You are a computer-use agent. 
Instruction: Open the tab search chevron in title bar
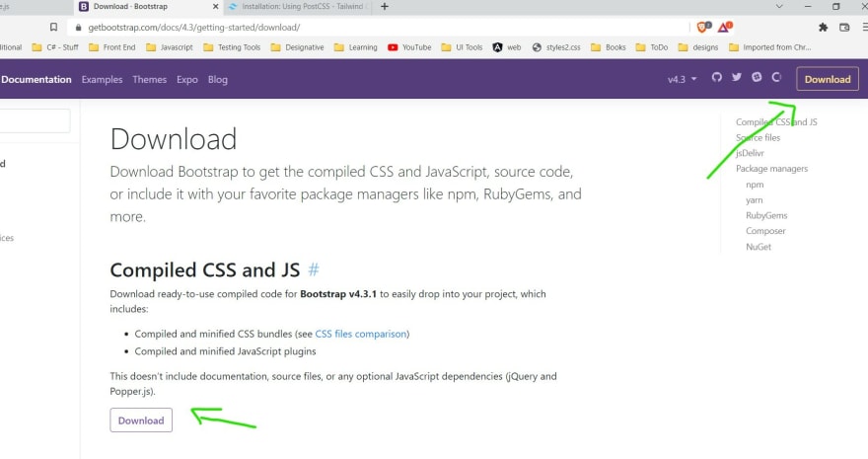pyautogui.click(x=779, y=7)
